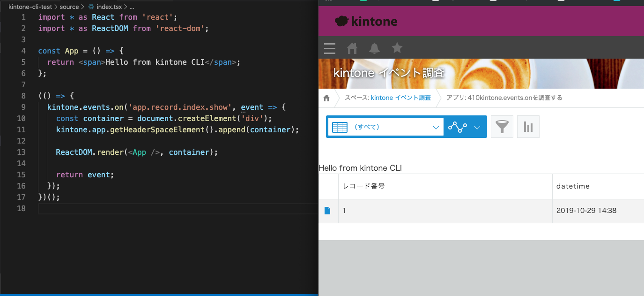This screenshot has width=644, height=296.
Task: Check notifications via bell icon
Action: tap(375, 48)
